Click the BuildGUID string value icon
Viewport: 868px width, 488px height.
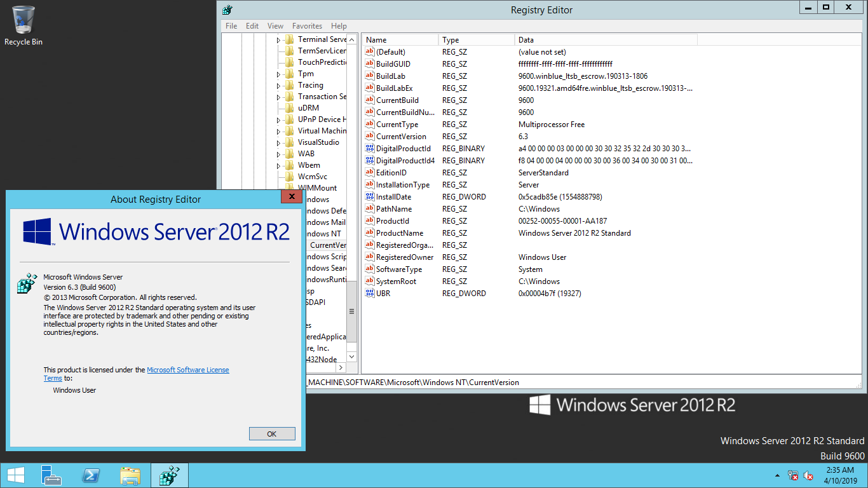point(370,64)
